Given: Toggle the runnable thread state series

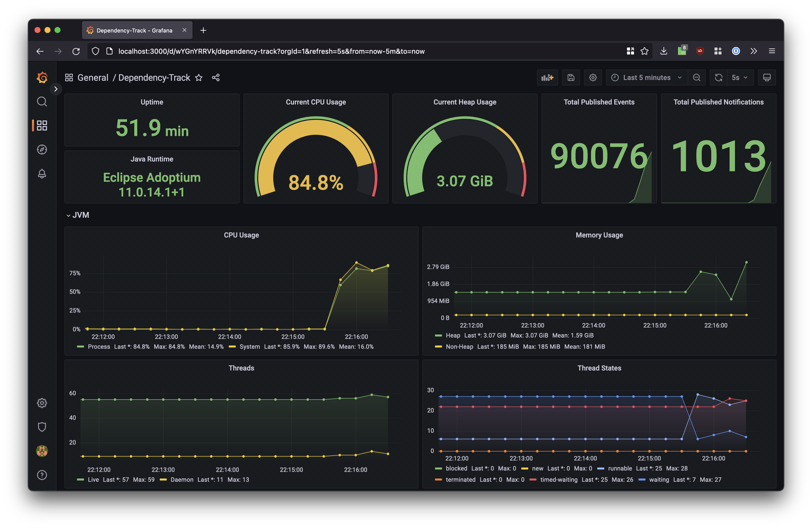Looking at the screenshot, I should click(620, 468).
